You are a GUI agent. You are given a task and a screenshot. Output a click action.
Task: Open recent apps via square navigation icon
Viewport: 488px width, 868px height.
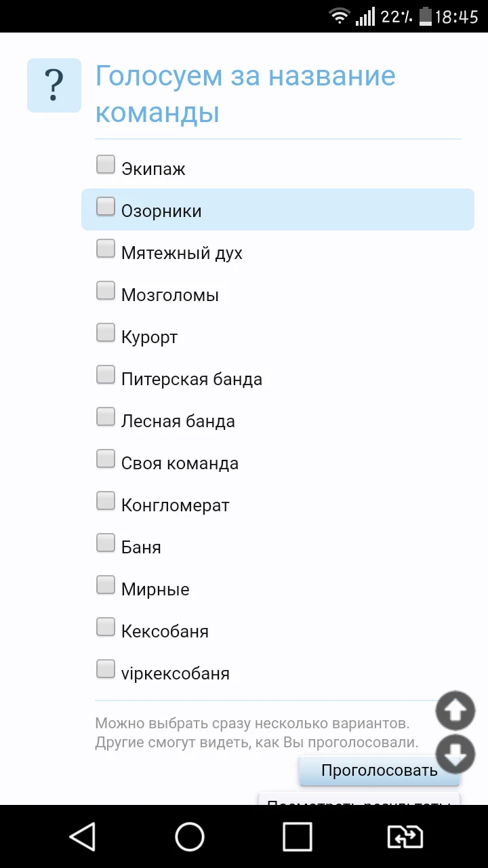click(297, 837)
